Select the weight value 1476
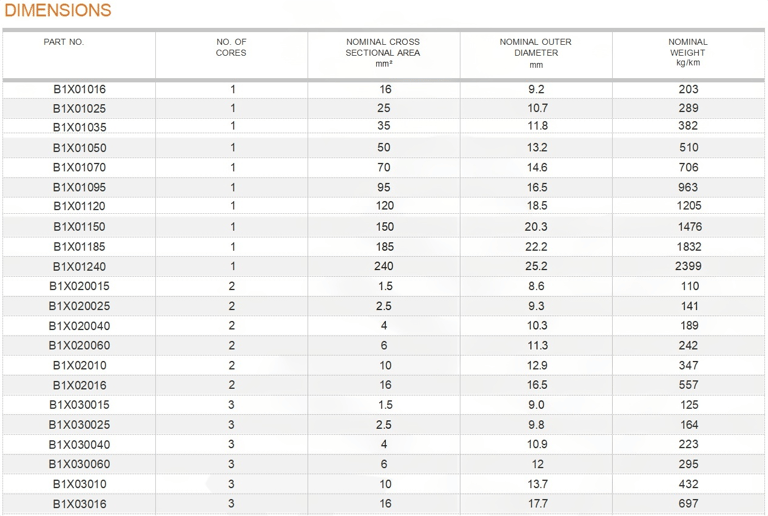This screenshot has width=768, height=516. click(x=690, y=227)
